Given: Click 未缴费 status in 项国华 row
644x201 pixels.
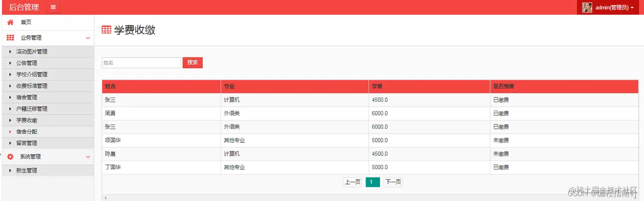Looking at the screenshot, I should (501, 141).
